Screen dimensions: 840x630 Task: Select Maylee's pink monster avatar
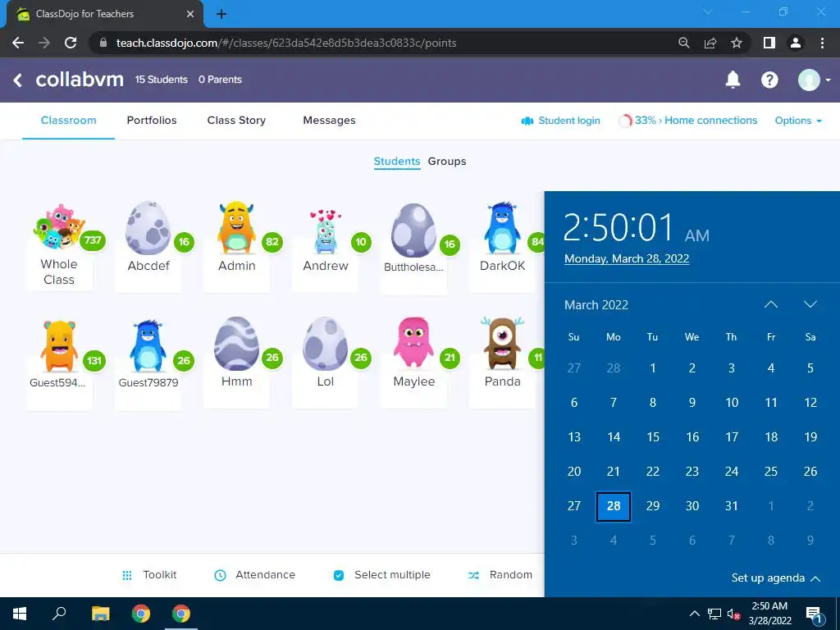tap(413, 343)
